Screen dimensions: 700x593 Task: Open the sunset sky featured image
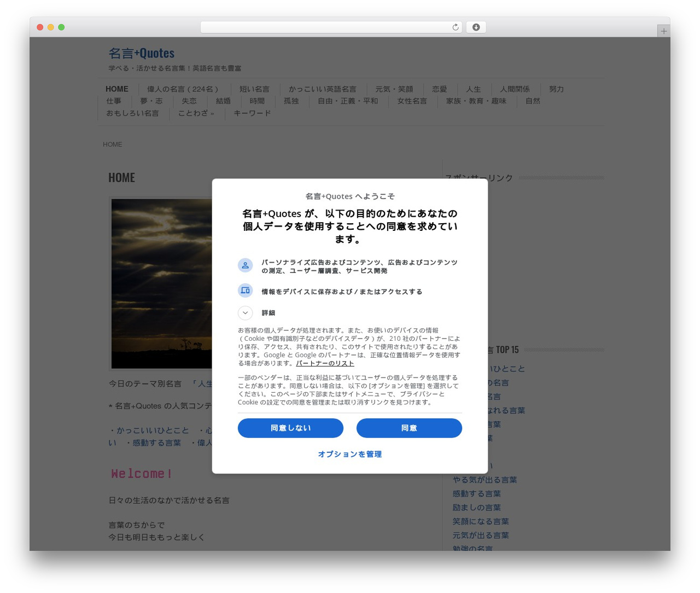click(162, 283)
